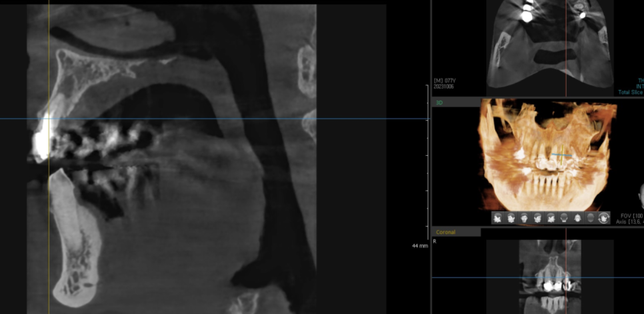Click the 44 mm scale label
Image resolution: width=644 pixels, height=314 pixels.
(x=419, y=246)
